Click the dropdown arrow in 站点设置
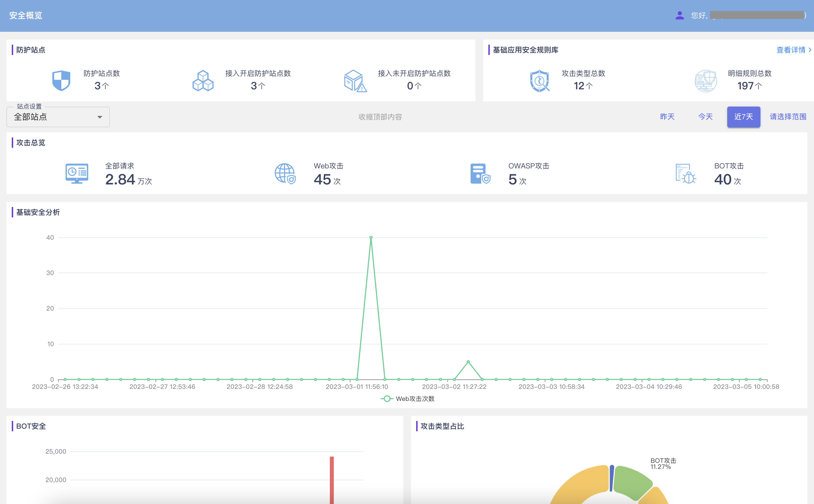The height and width of the screenshot is (504, 814). pyautogui.click(x=100, y=117)
